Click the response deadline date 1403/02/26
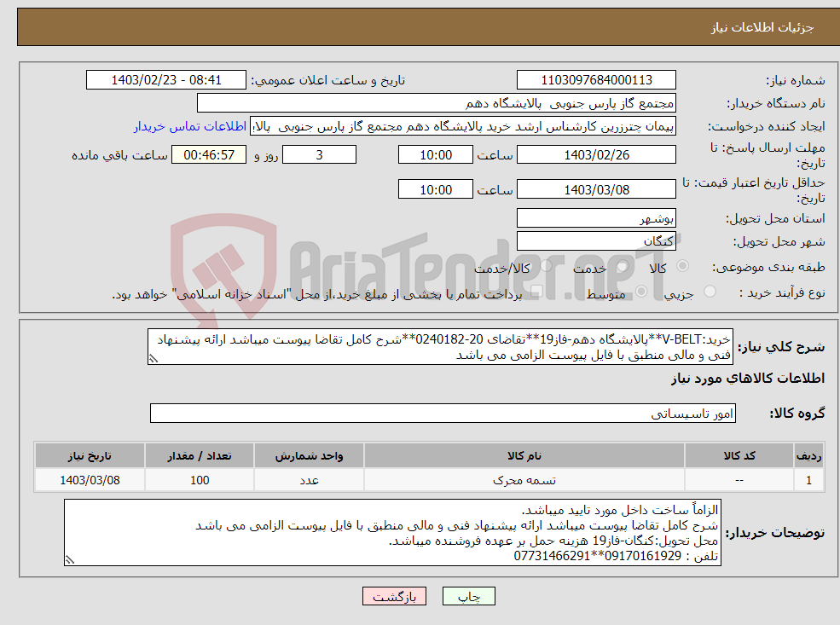Screen dimensions: 840x625 click(x=596, y=155)
